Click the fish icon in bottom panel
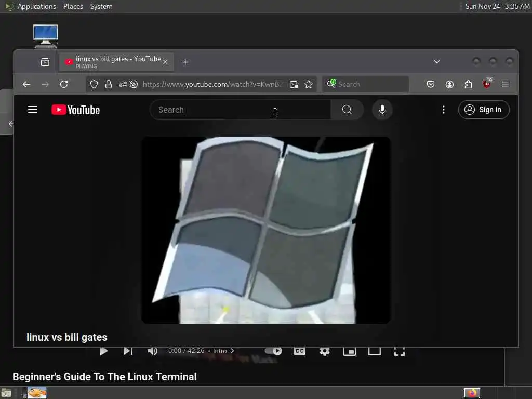The image size is (532, 399). [x=37, y=393]
